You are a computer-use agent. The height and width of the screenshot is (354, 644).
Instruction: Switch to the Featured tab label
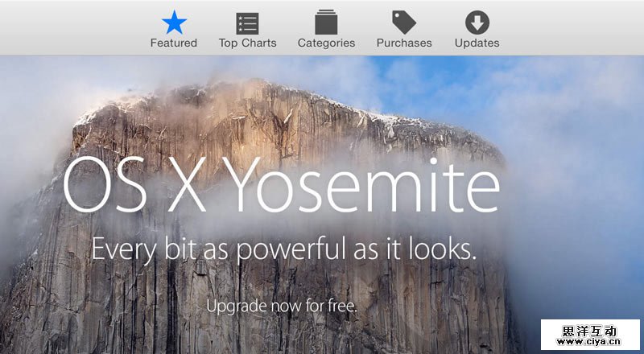click(174, 43)
